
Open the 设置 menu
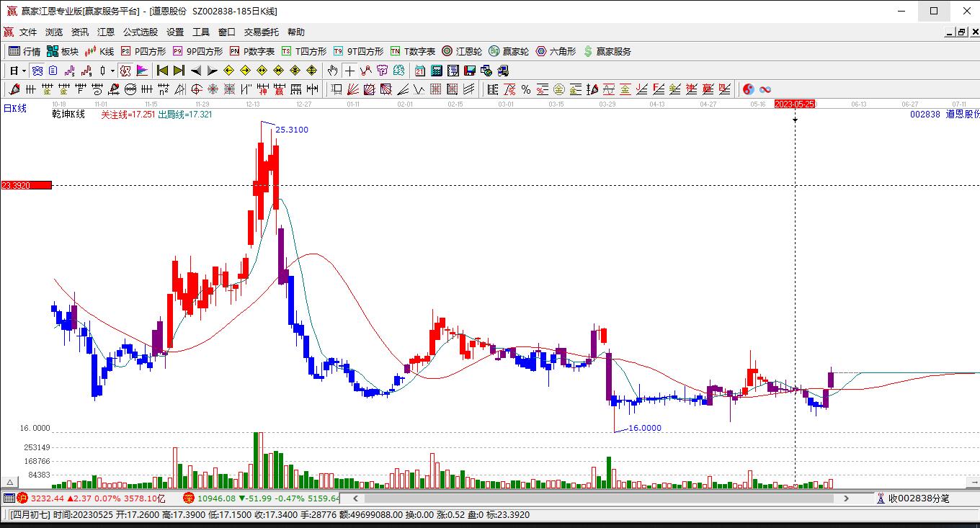click(175, 32)
